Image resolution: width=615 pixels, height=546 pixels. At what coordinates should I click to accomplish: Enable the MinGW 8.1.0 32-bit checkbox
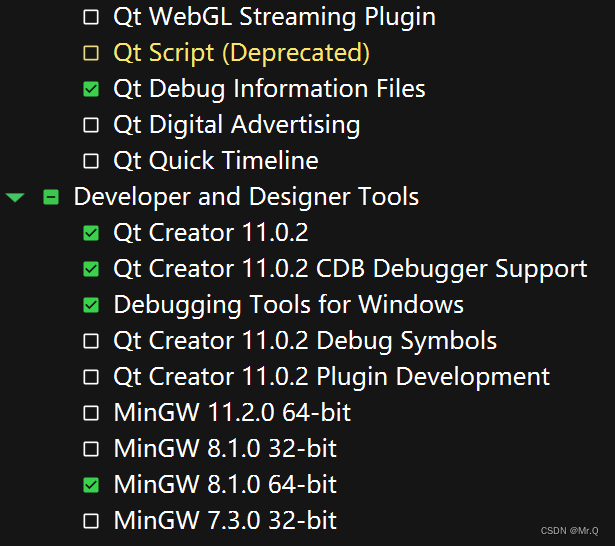pos(91,449)
